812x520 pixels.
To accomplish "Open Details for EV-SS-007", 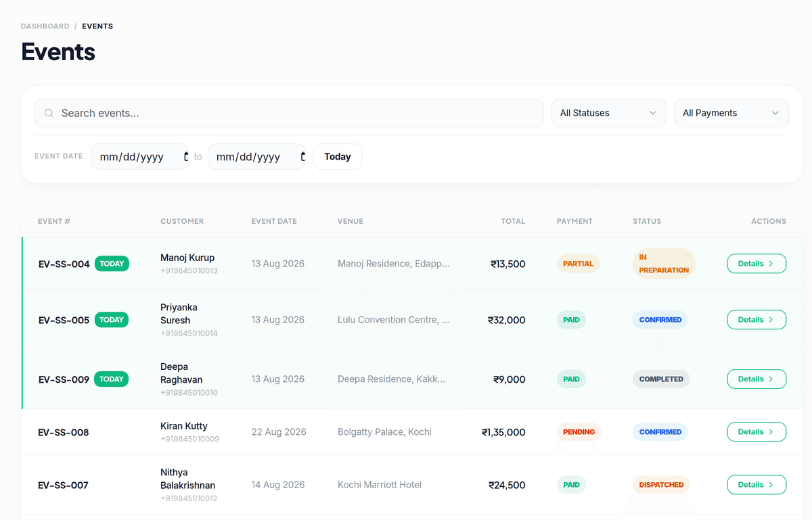I will [x=757, y=485].
